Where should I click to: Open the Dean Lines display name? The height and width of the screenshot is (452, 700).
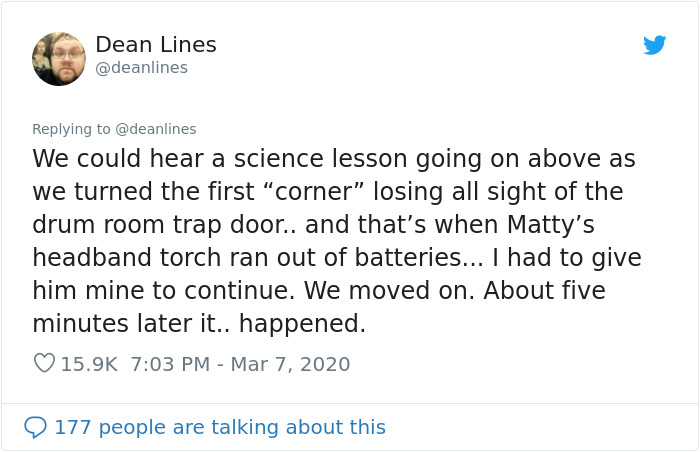(x=155, y=45)
